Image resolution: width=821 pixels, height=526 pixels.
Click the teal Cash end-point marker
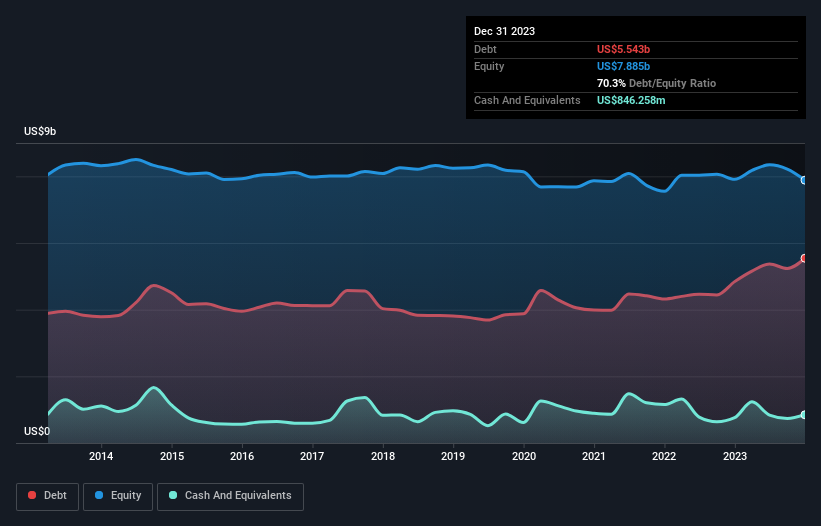pyautogui.click(x=803, y=415)
